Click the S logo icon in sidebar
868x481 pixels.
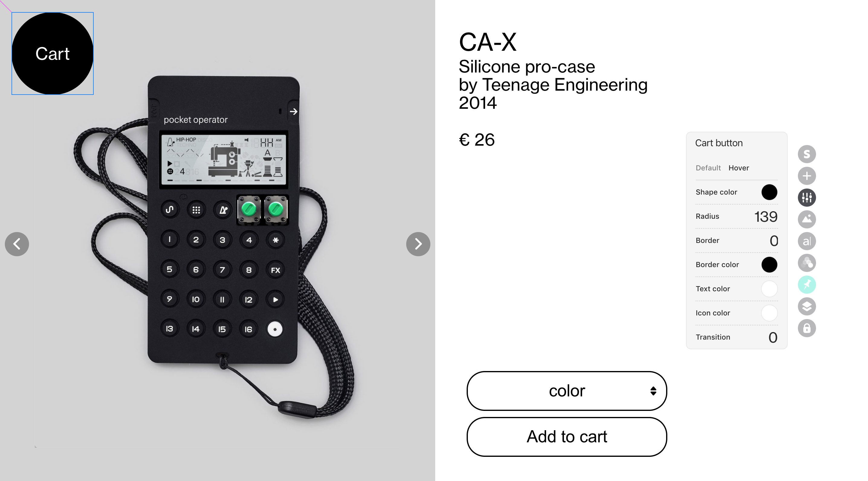tap(807, 154)
